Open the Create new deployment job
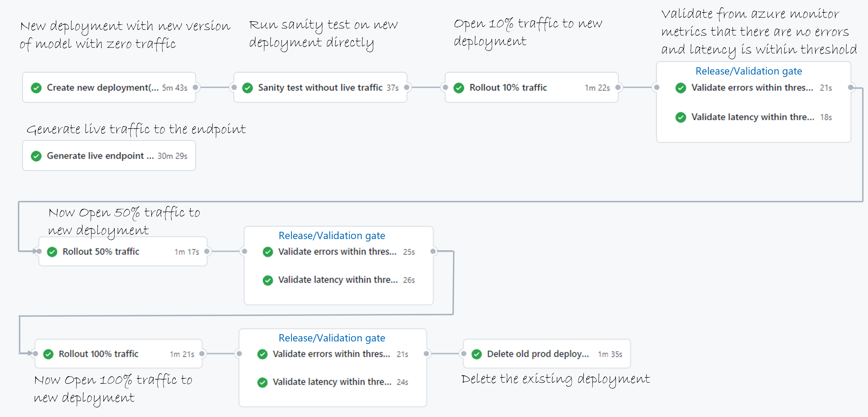Screen dimensions: 868x417 coord(102,88)
